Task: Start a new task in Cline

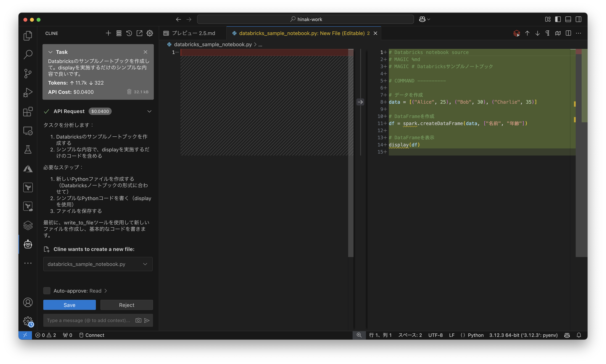Action: [108, 33]
